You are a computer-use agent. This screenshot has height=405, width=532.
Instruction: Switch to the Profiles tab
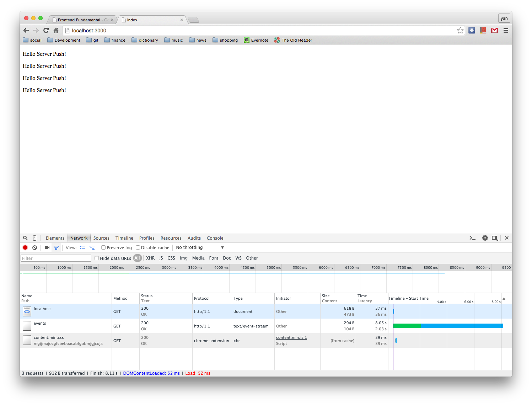(147, 238)
